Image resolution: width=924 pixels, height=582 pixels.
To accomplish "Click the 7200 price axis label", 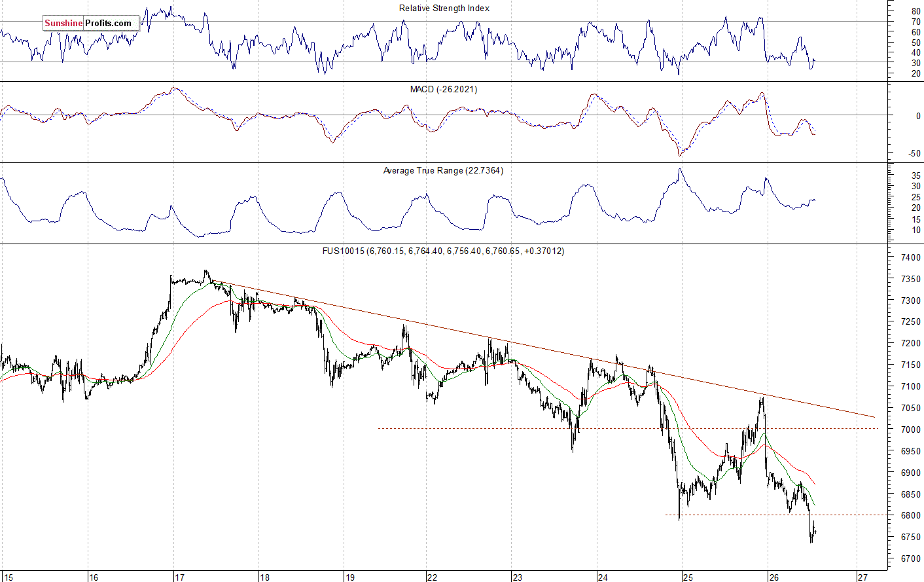I will tap(910, 344).
